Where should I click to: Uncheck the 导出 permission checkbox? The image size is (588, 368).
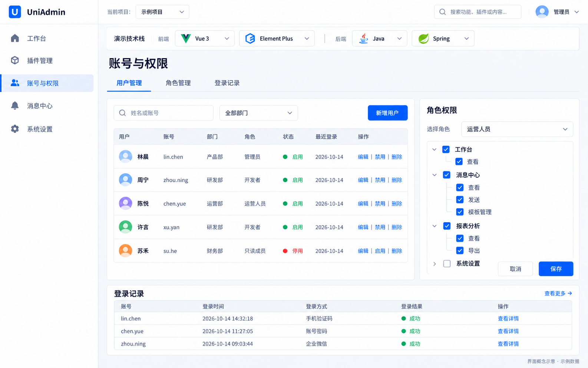click(460, 250)
